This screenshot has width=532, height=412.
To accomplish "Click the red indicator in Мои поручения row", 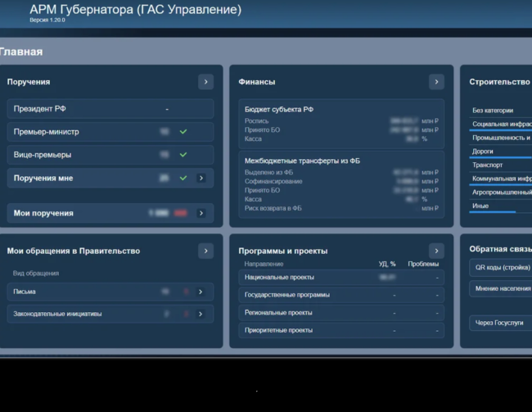I will pos(180,213).
